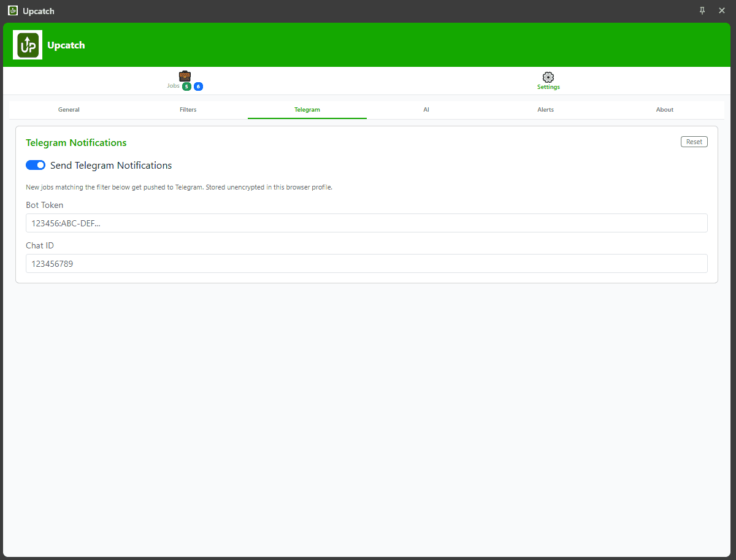736x560 pixels.
Task: Click the 'Stored unencrypted in this browser profile' note
Action: (269, 187)
